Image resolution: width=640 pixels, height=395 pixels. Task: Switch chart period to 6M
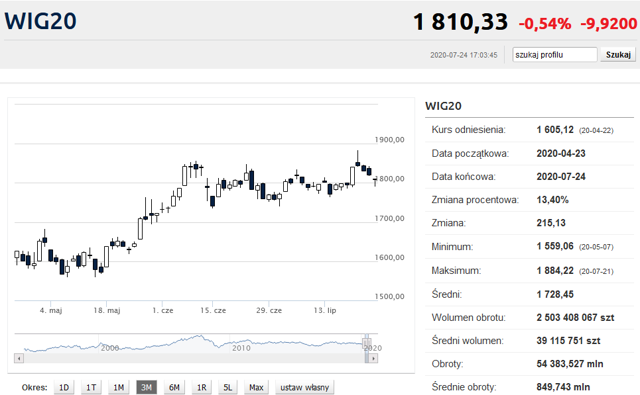click(x=174, y=387)
